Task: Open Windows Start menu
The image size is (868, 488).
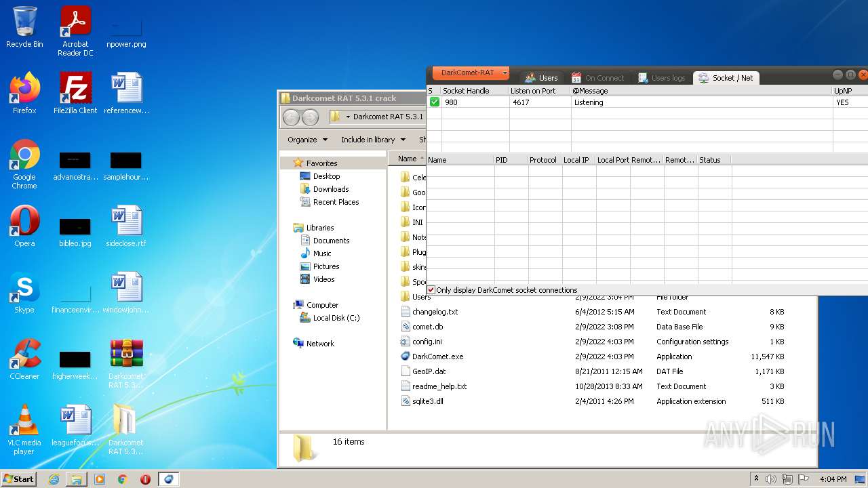Action: point(18,479)
